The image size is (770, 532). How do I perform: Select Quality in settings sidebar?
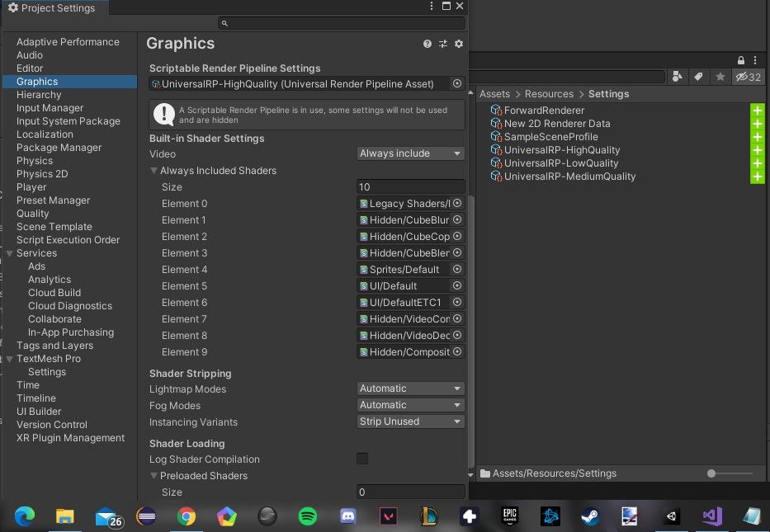(x=33, y=214)
